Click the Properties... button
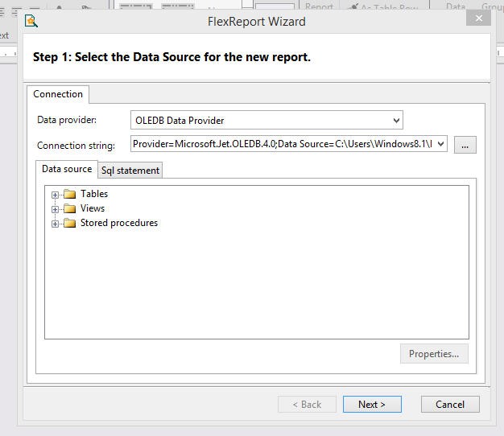 coord(434,354)
